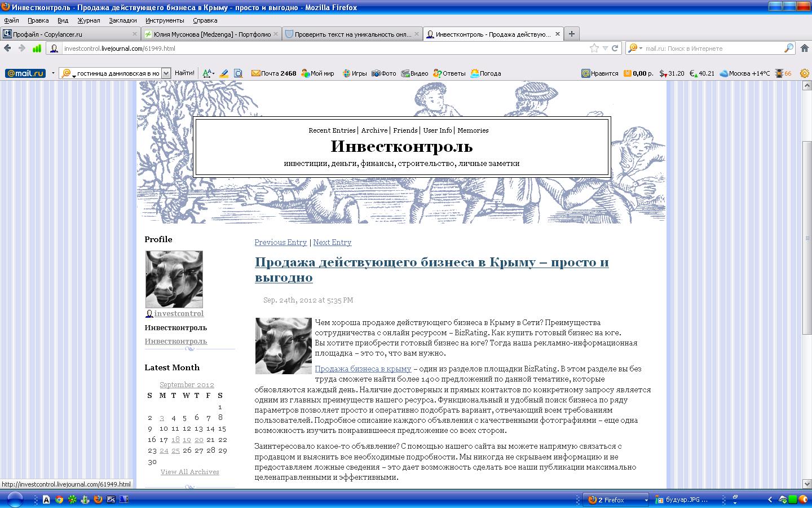
Task: Open the Windows Start orb
Action: coord(15,500)
